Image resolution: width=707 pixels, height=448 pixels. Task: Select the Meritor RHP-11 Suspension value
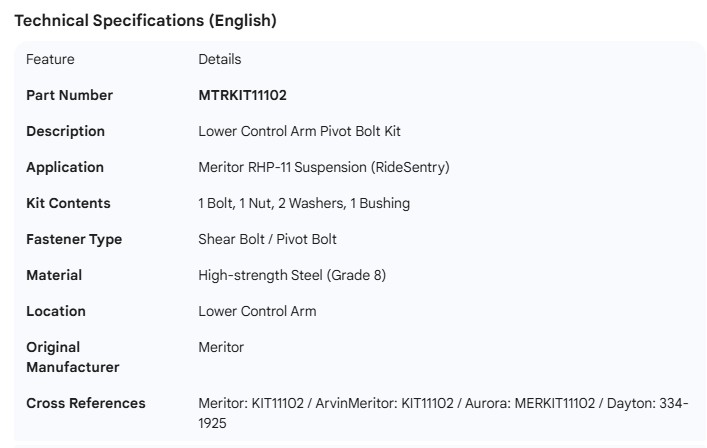click(323, 167)
